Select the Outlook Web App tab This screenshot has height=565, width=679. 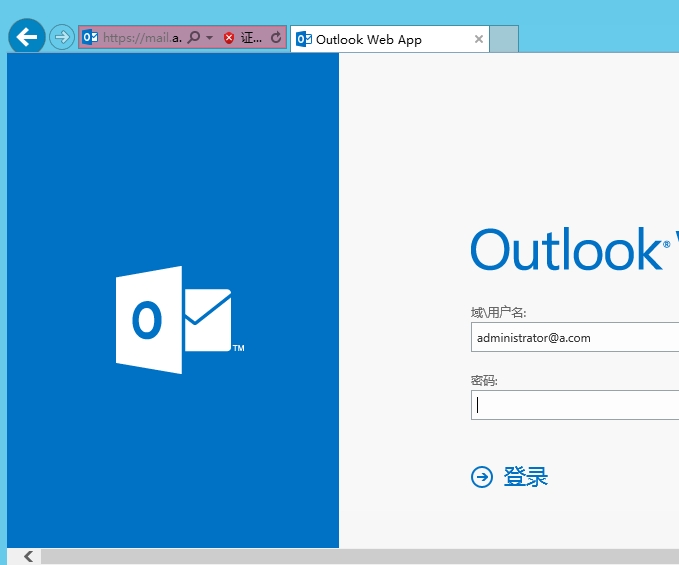pyautogui.click(x=389, y=39)
